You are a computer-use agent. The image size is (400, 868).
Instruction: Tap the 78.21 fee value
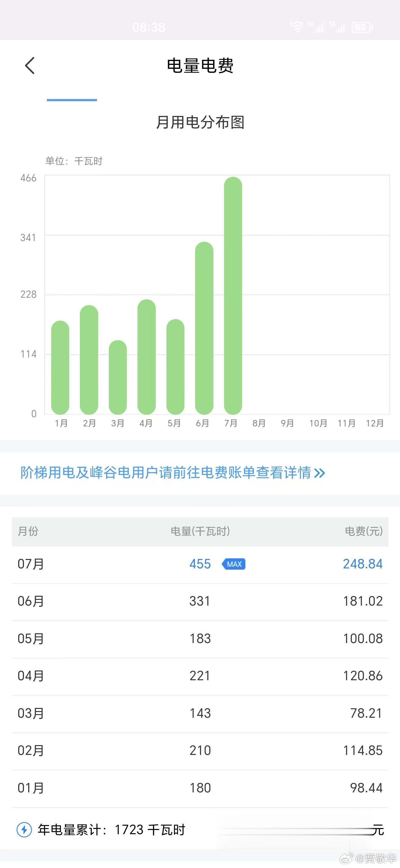[366, 713]
